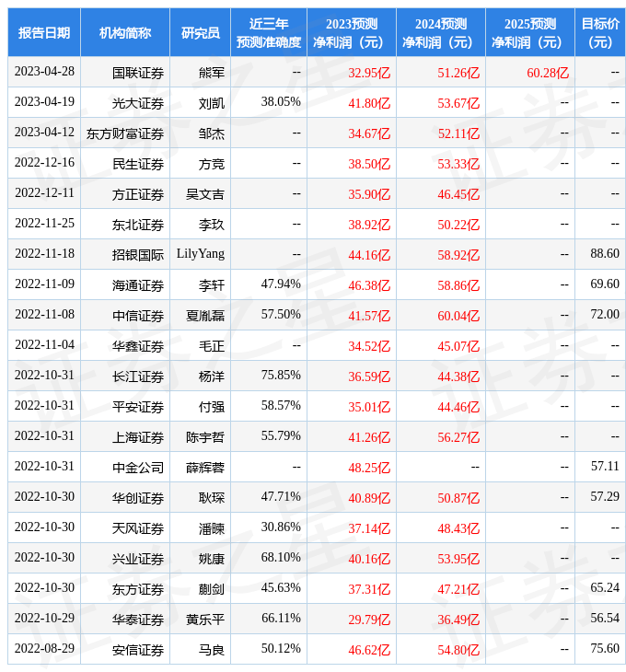Image resolution: width=626 pixels, height=672 pixels.
Task: Click target price 57.11
Action: coord(605,467)
